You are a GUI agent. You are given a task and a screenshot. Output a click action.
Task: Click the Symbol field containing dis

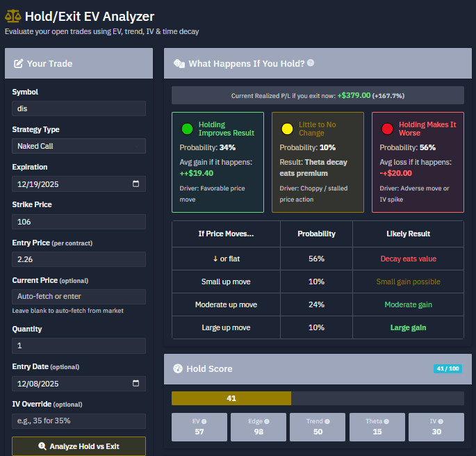click(79, 108)
